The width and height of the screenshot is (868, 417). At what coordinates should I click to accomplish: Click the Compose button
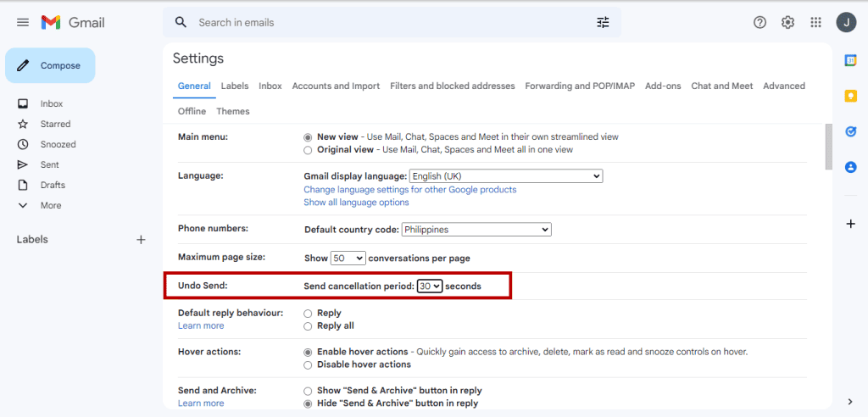point(50,65)
